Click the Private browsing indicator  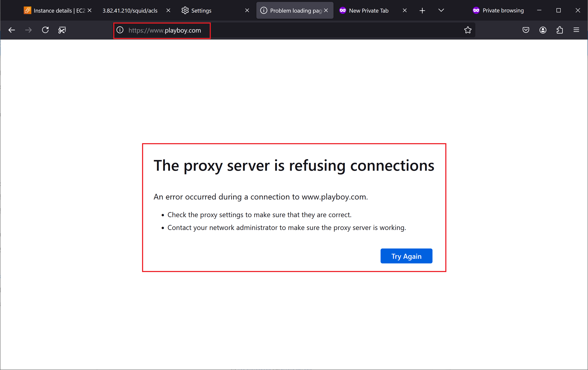tap(498, 11)
